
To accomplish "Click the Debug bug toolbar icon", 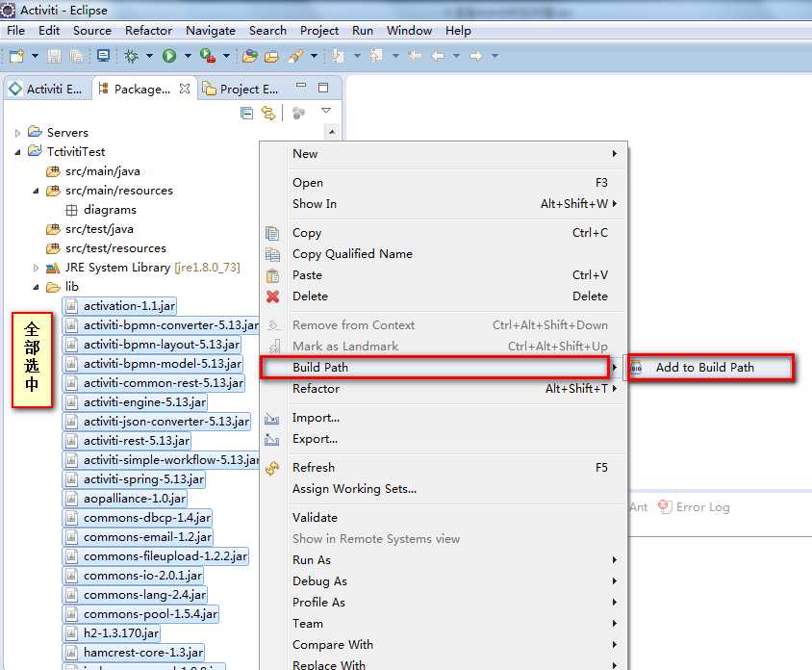I will [131, 56].
